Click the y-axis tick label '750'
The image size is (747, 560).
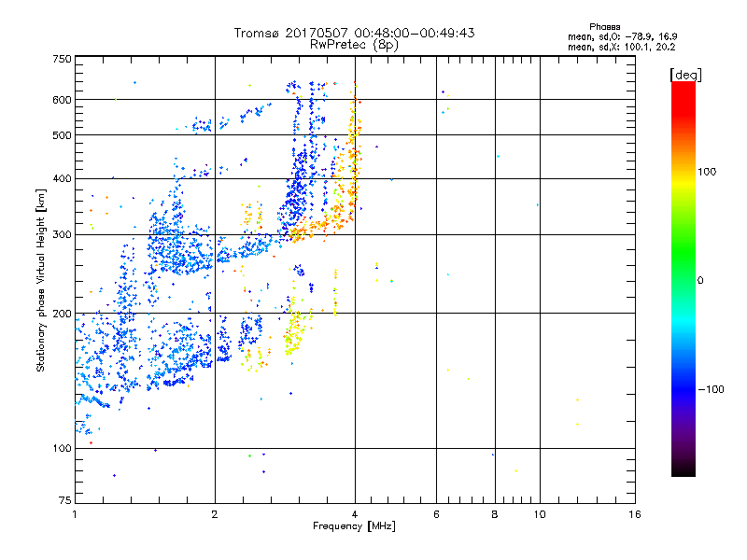point(63,59)
